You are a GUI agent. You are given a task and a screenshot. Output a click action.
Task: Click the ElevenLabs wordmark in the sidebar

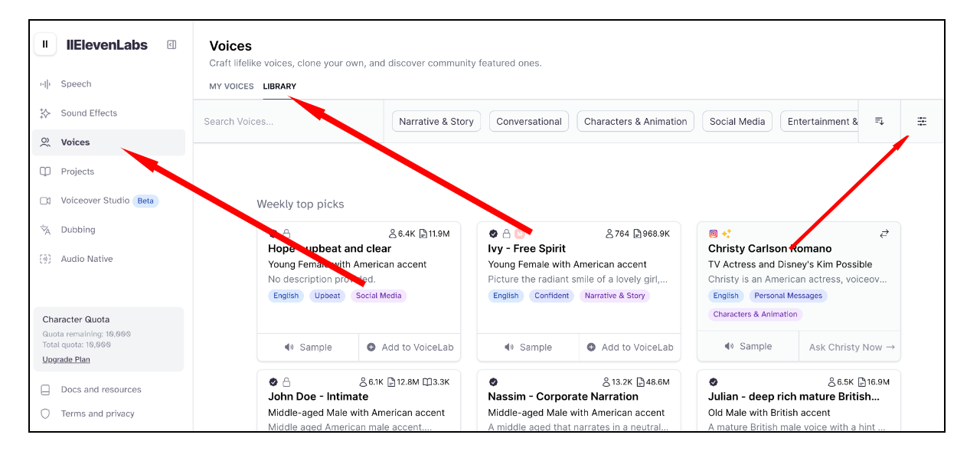point(107,44)
